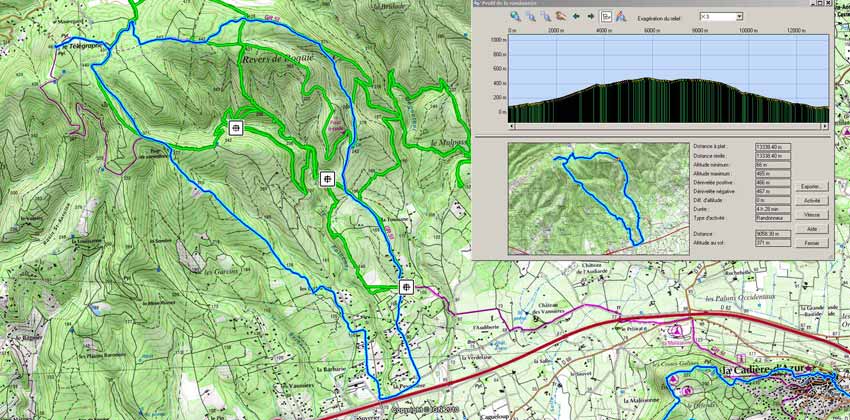
Task: Open the Vitesse settings button
Action: coord(811,215)
